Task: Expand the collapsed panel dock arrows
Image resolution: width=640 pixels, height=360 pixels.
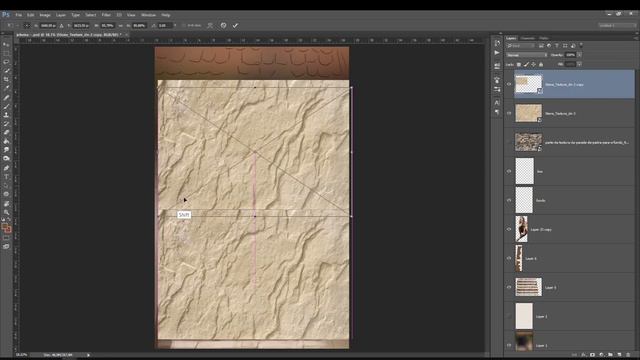Action: pos(500,33)
